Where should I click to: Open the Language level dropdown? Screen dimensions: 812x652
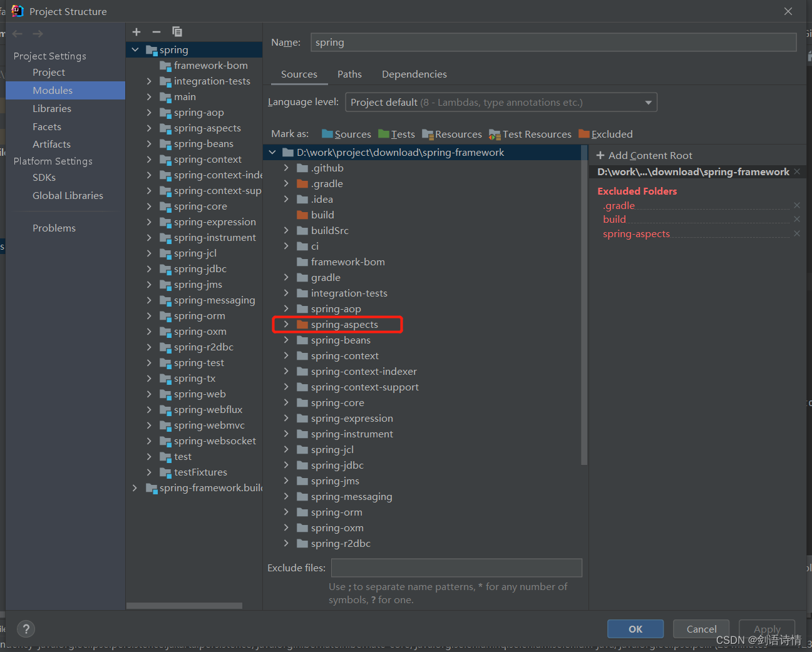click(501, 103)
